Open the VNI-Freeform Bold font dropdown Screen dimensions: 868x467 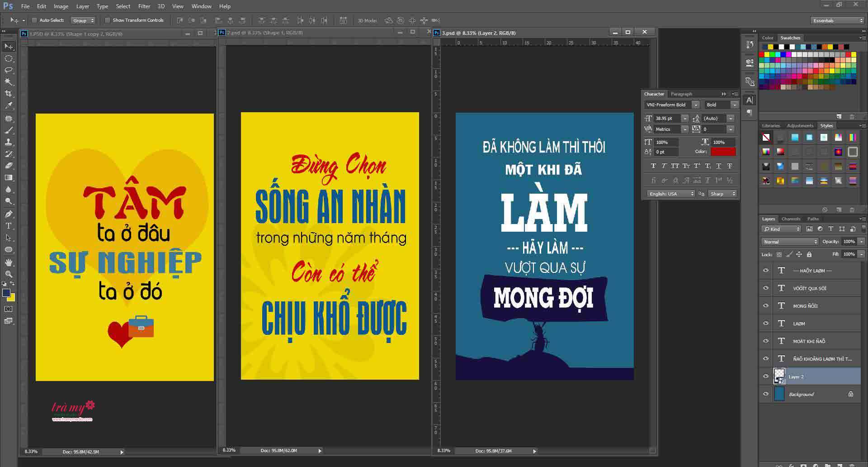click(x=696, y=105)
